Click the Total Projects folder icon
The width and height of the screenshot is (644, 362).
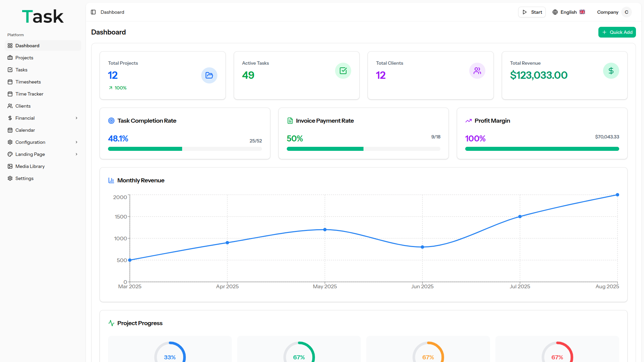pos(209,75)
